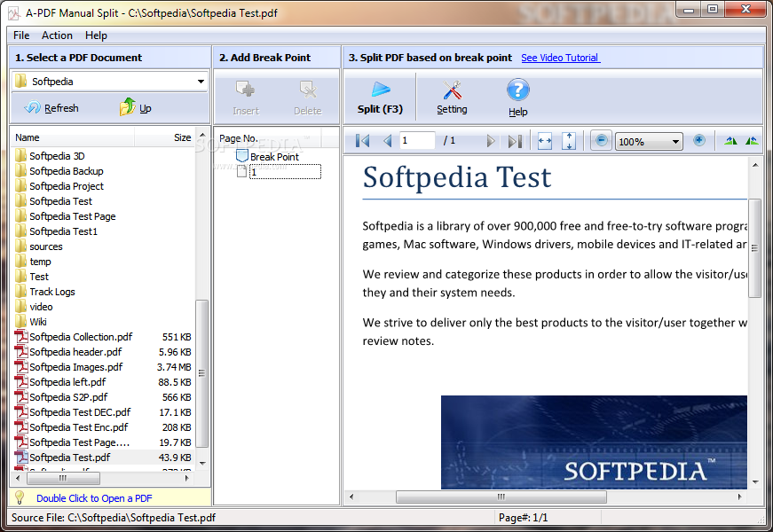Image resolution: width=773 pixels, height=532 pixels.
Task: Open the See Video Tutorial link
Action: 561,58
